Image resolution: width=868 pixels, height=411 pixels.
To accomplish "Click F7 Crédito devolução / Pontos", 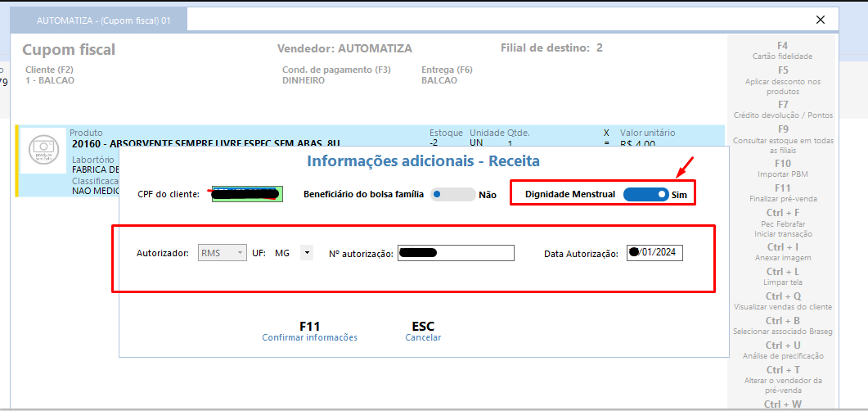I will pyautogui.click(x=783, y=109).
